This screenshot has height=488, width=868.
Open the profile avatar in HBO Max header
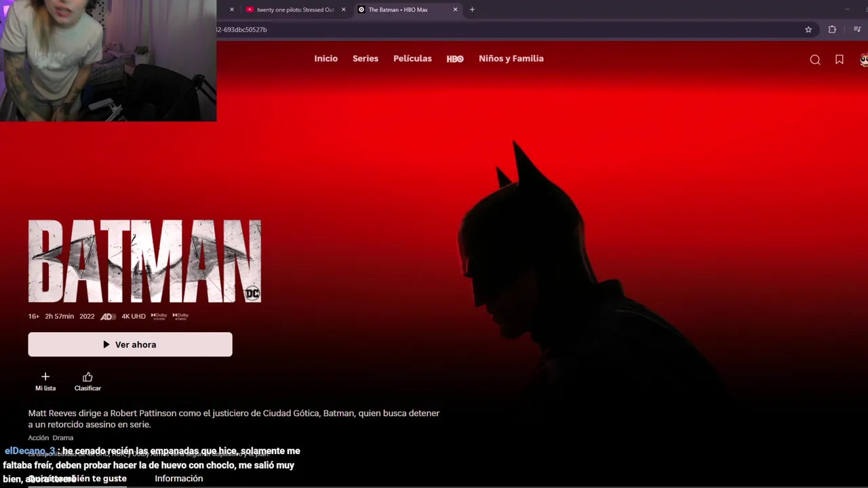click(x=864, y=60)
